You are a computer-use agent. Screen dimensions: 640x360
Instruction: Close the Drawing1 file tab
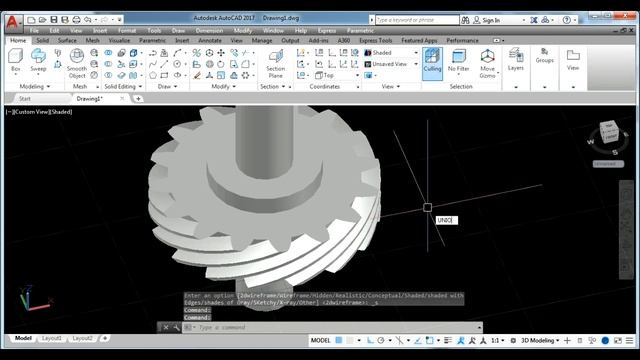(x=122, y=98)
